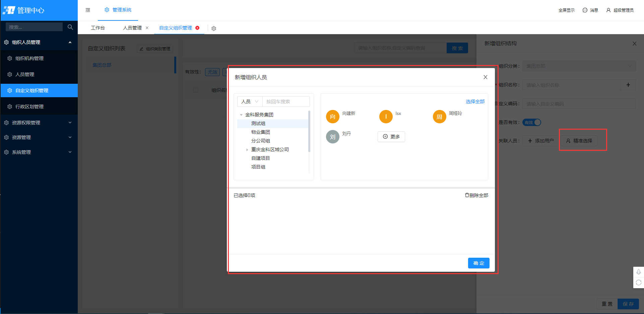Open 自定义组织管理 in the sidebar

click(x=39, y=90)
